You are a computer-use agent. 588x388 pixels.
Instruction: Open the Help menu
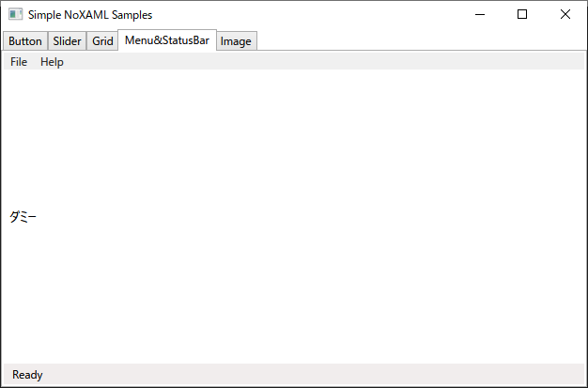52,62
